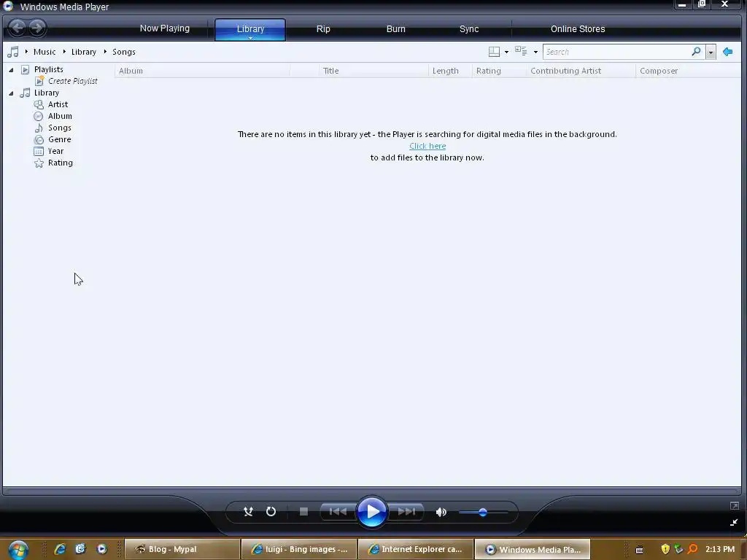Launch Windows Media Player quick launch icon

click(101, 549)
